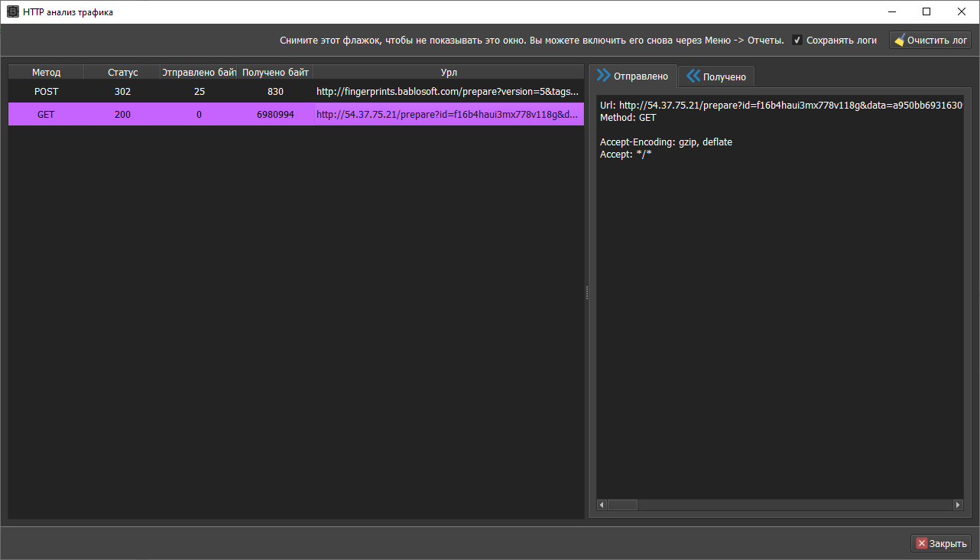This screenshot has height=560, width=980.
Task: Sort by the Статус column header
Action: (x=122, y=72)
